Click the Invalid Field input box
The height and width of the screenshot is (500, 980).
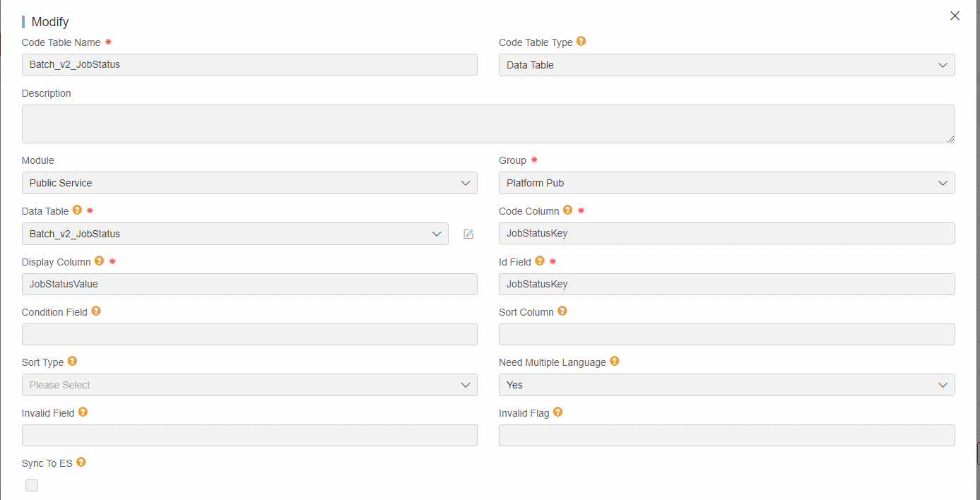click(249, 435)
